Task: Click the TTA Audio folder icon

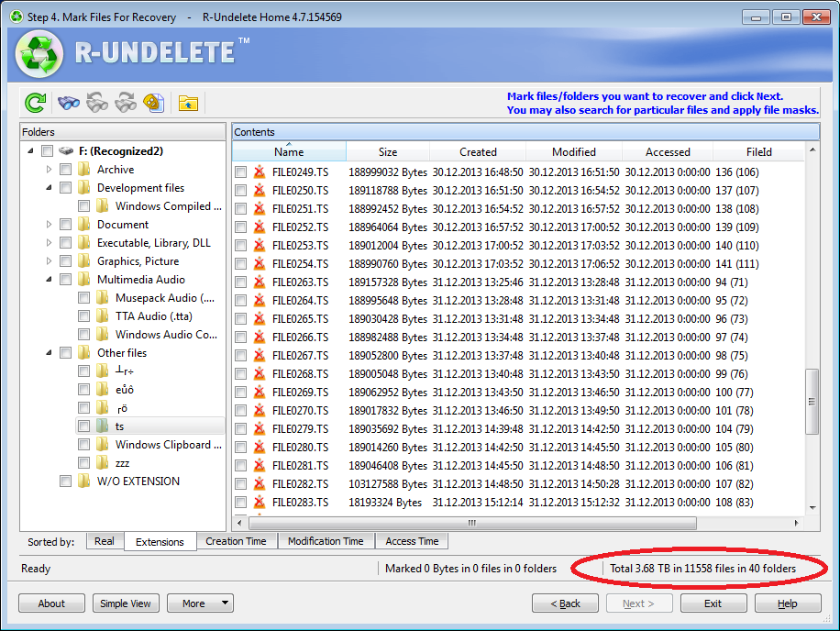Action: point(103,316)
